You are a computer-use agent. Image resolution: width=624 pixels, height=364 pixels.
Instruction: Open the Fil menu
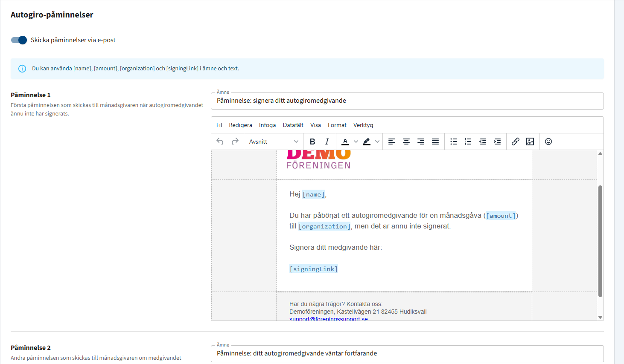(x=219, y=125)
